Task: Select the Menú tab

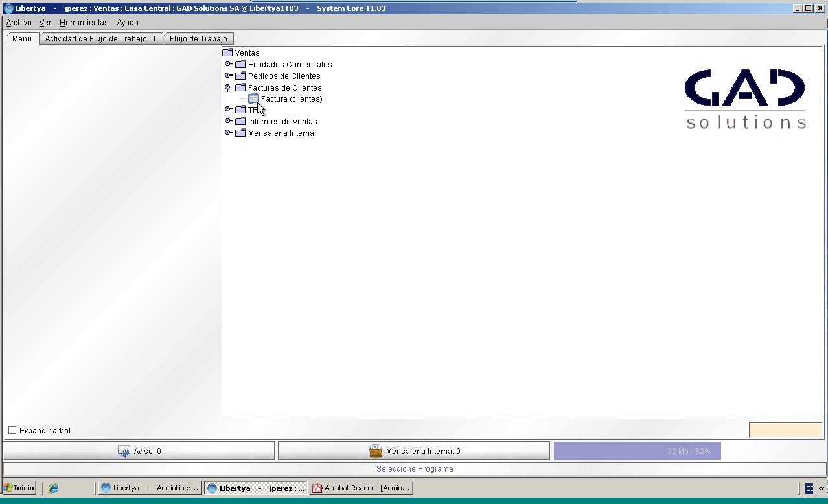Action: (x=22, y=38)
